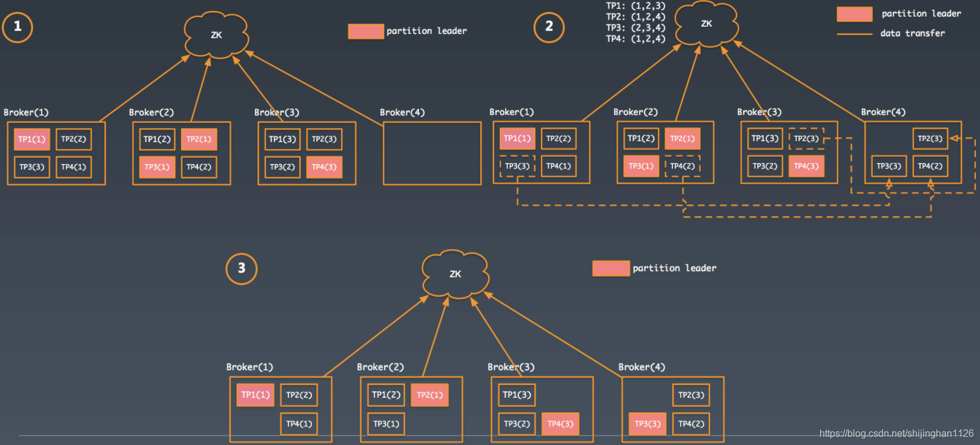Click leader TP1(1) in diagram 2 Broker(1)
Image resolution: width=980 pixels, height=445 pixels.
518,139
